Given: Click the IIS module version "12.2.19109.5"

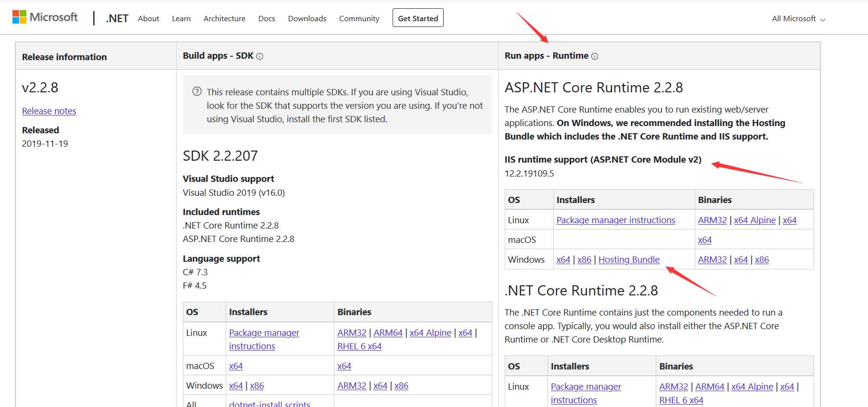Looking at the screenshot, I should click(x=529, y=173).
